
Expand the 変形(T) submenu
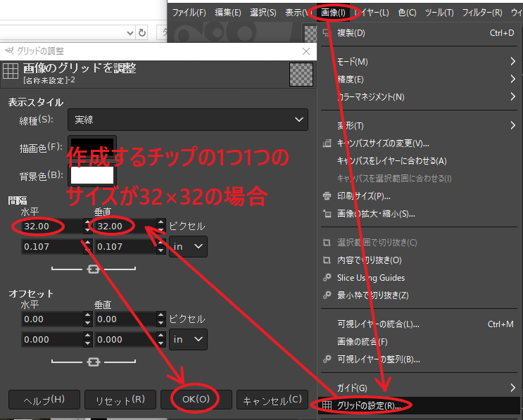click(x=419, y=126)
